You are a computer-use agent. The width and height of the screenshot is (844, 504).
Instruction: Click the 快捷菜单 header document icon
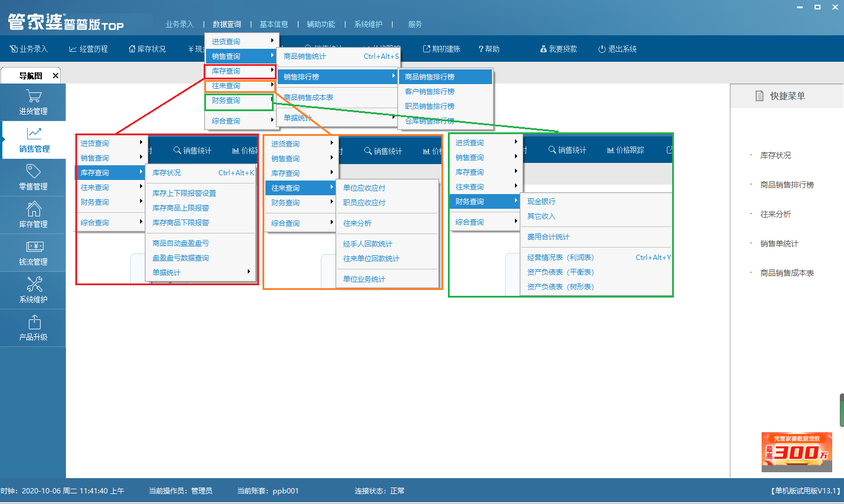[x=759, y=96]
